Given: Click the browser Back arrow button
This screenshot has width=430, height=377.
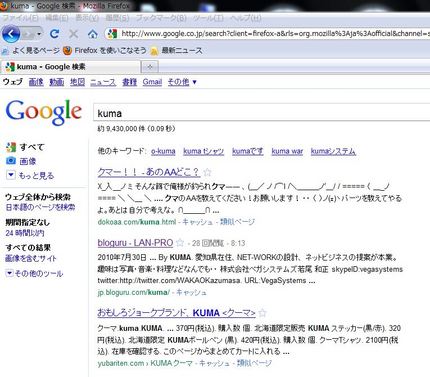Looking at the screenshot, I should 11,34.
